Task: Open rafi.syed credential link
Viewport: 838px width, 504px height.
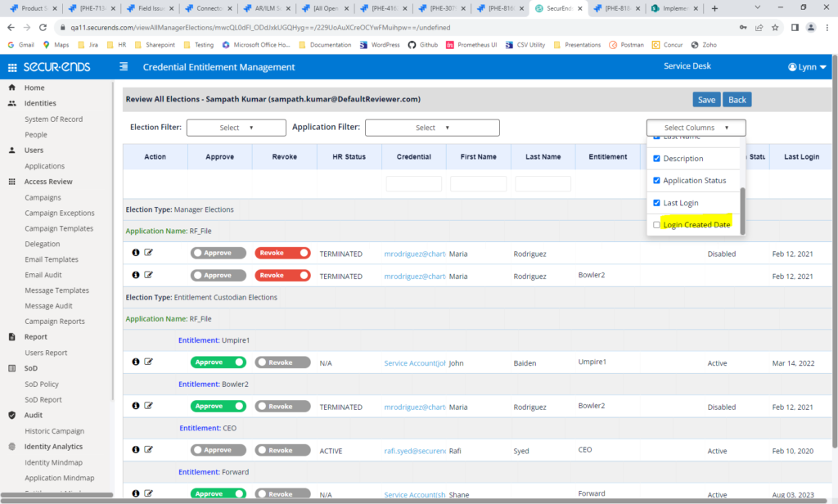Action: 415,451
